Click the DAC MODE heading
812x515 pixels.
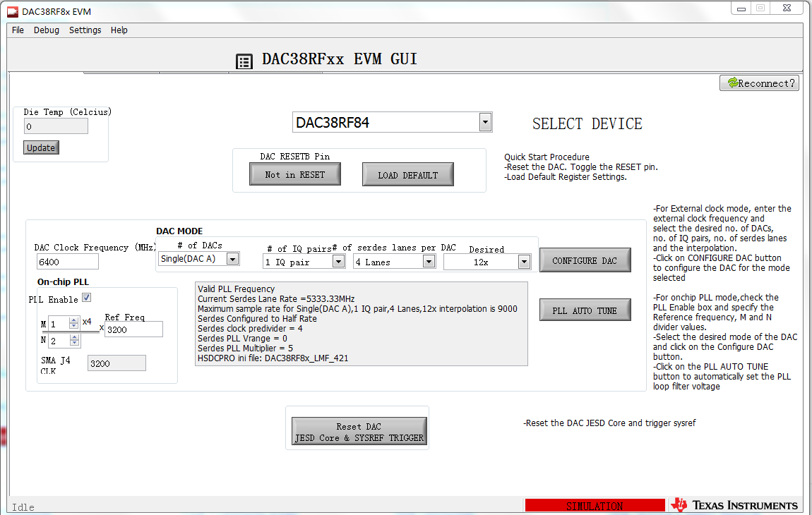pyautogui.click(x=179, y=231)
